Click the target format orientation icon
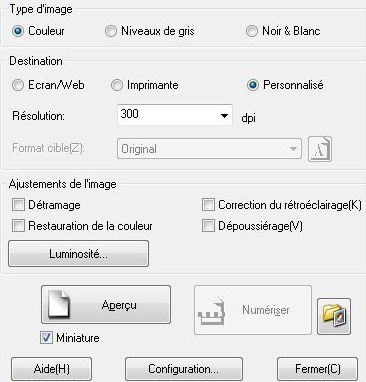This screenshot has height=382, width=366. click(x=320, y=149)
